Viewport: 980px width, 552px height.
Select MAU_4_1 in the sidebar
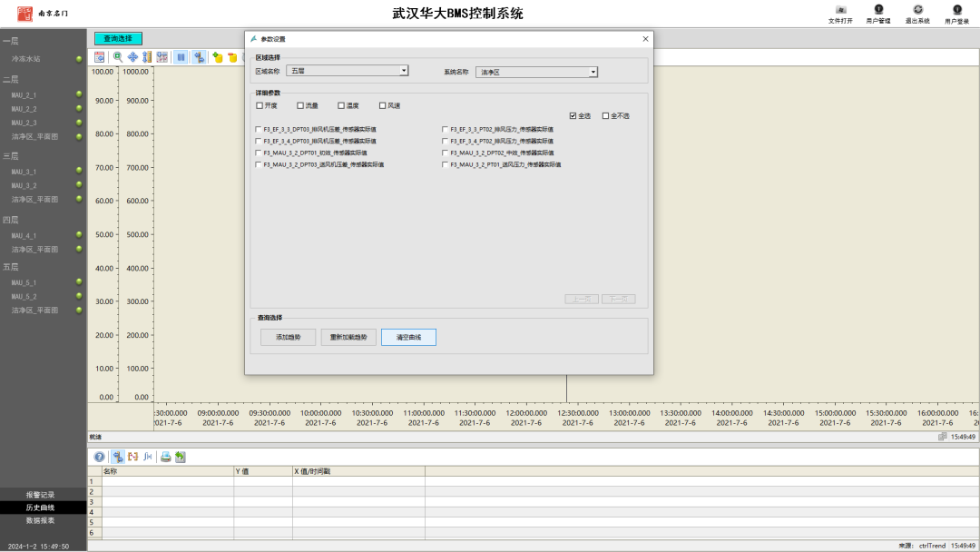24,236
